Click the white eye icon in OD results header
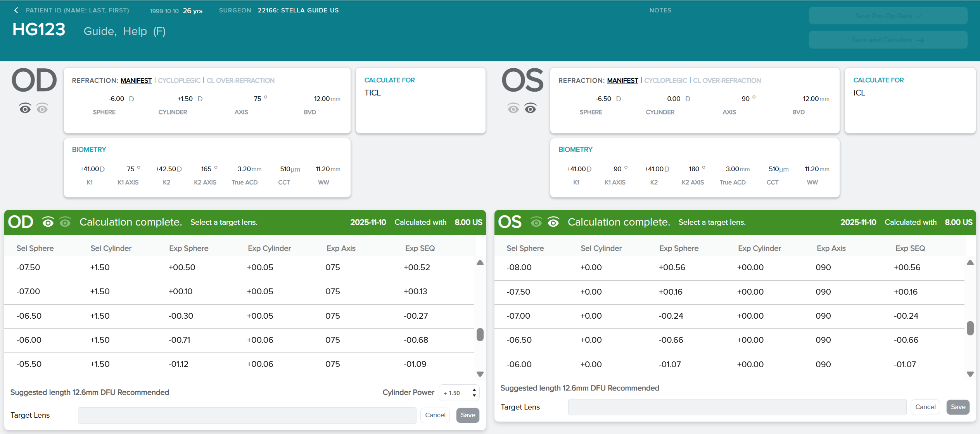 click(48, 222)
